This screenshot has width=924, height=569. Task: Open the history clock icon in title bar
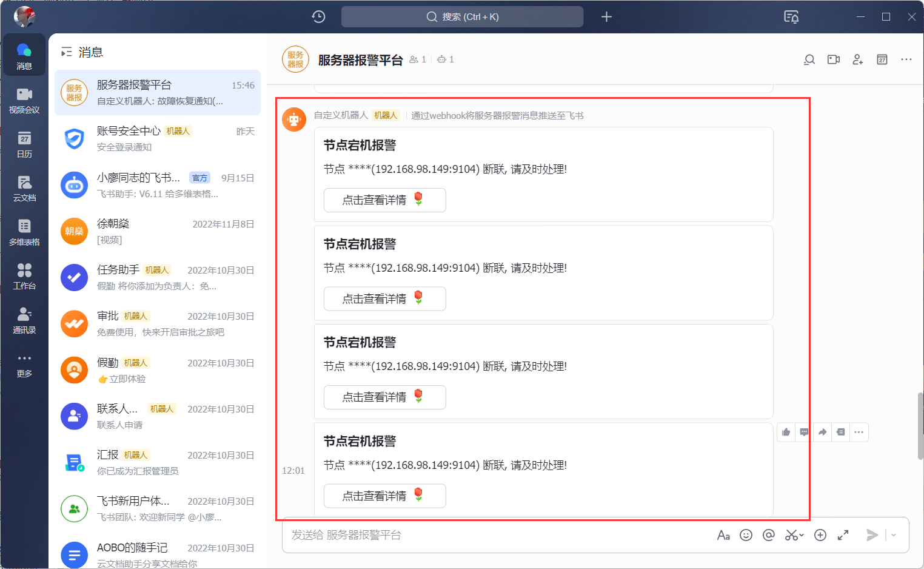[x=318, y=17]
